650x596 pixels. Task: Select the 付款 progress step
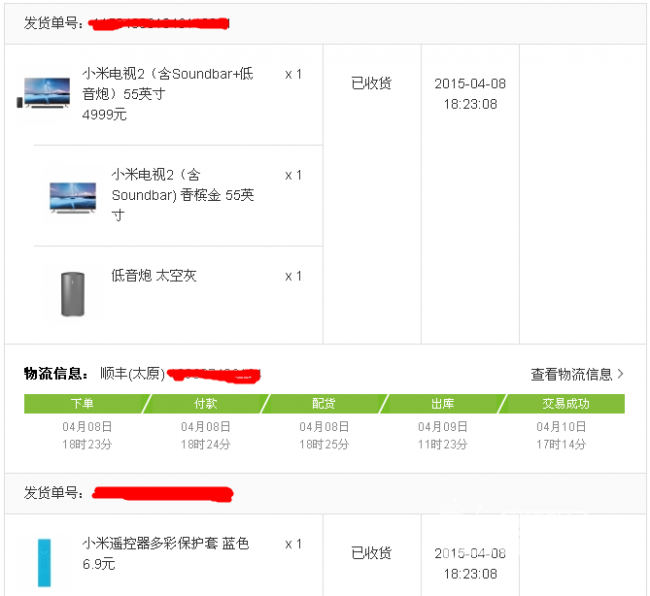click(206, 404)
